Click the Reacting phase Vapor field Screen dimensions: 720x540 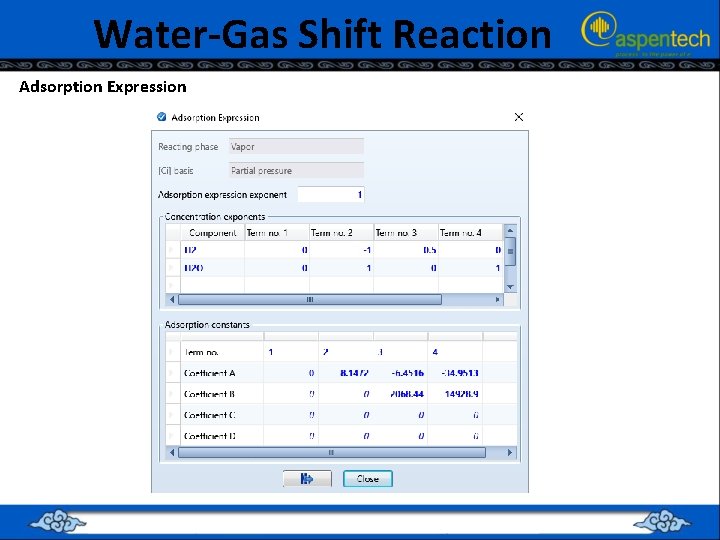click(297, 146)
